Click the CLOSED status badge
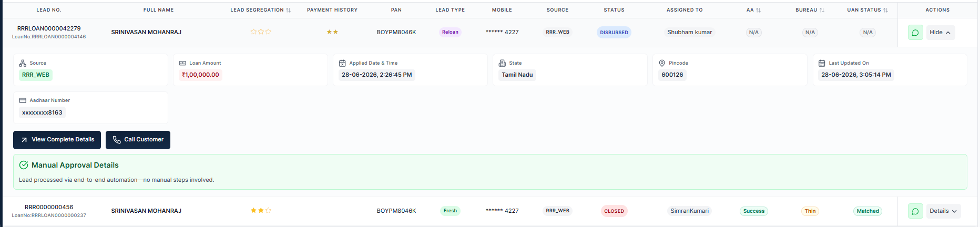Screen dimensions: 980x227 pos(614,211)
